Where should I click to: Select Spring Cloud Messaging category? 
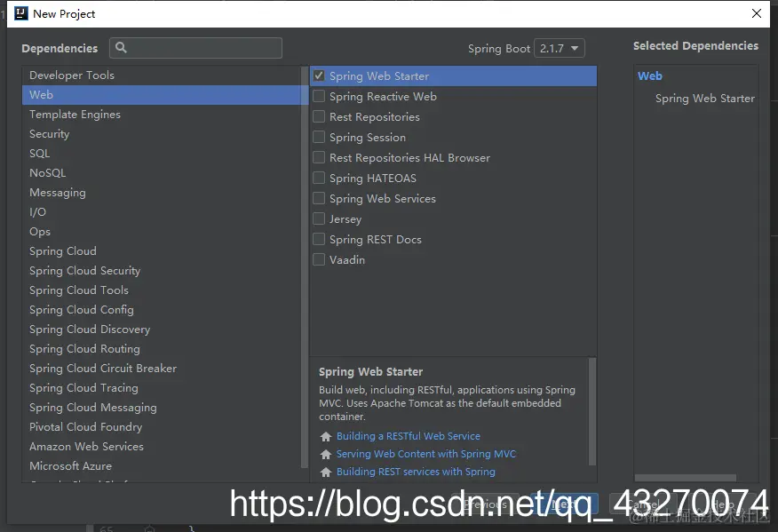(x=162, y=407)
